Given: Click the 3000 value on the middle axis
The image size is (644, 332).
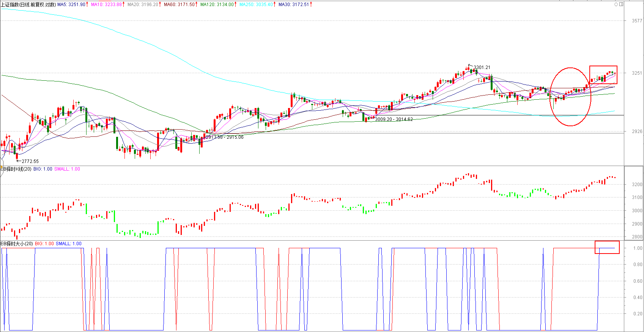Looking at the screenshot, I should [637, 211].
